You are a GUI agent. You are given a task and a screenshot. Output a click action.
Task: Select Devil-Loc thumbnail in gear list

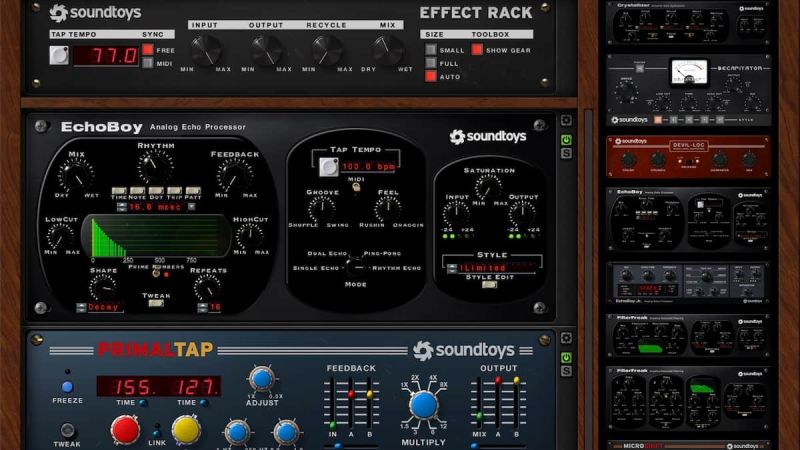coord(688,156)
